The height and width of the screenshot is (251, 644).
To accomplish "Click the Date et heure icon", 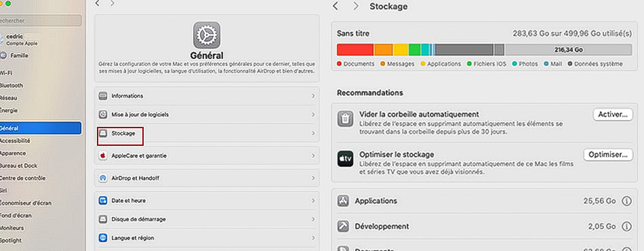I will tap(102, 201).
